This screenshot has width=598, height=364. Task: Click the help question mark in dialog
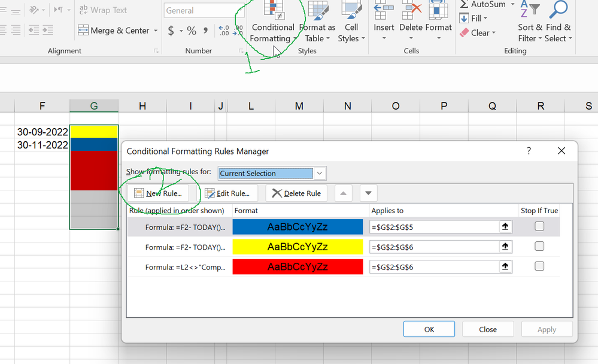pos(529,151)
